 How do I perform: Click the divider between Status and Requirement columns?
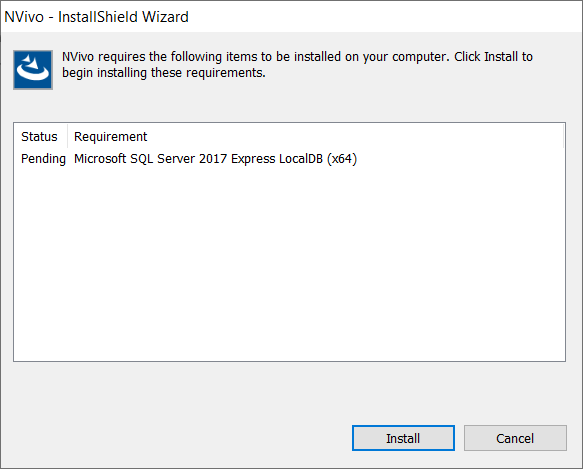(x=67, y=136)
